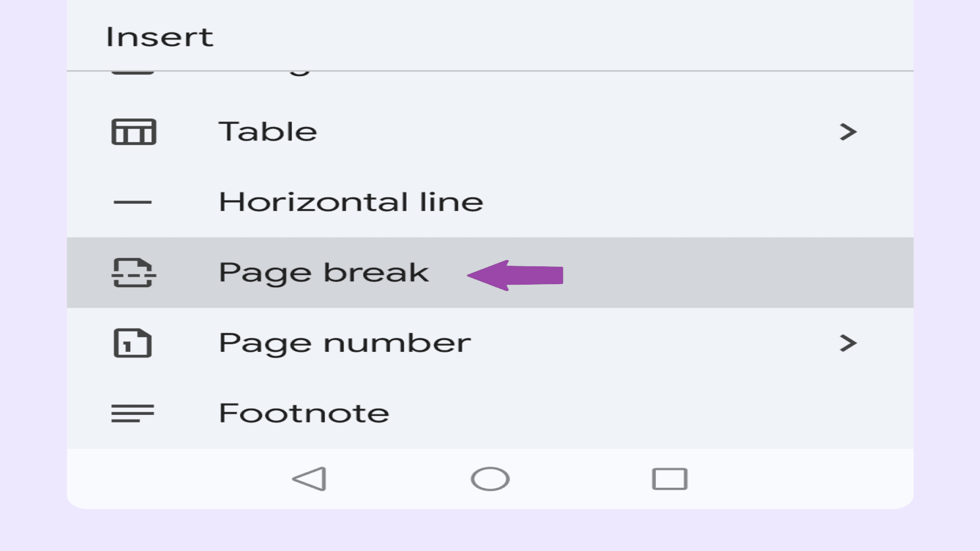This screenshot has width=980, height=551.
Task: Click the Page break icon
Action: click(x=132, y=272)
